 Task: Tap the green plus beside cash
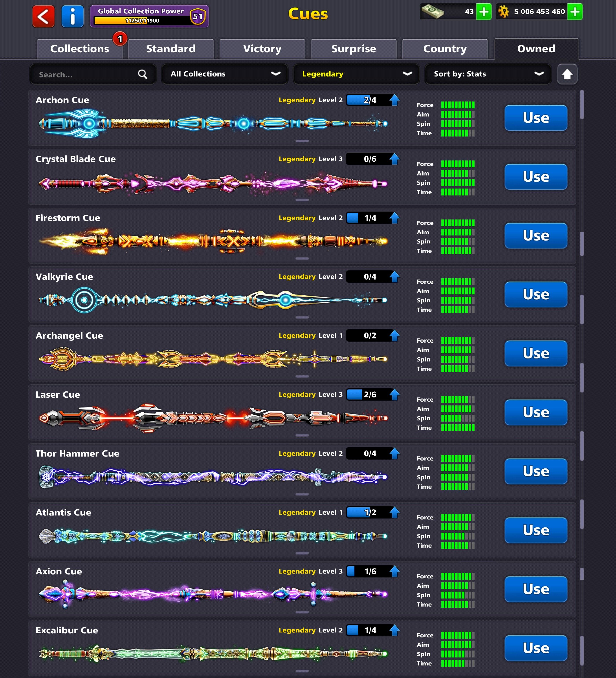(x=484, y=12)
